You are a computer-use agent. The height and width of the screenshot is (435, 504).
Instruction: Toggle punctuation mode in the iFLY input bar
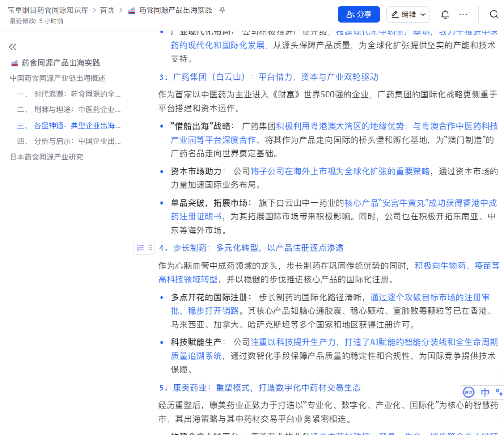click(x=497, y=392)
